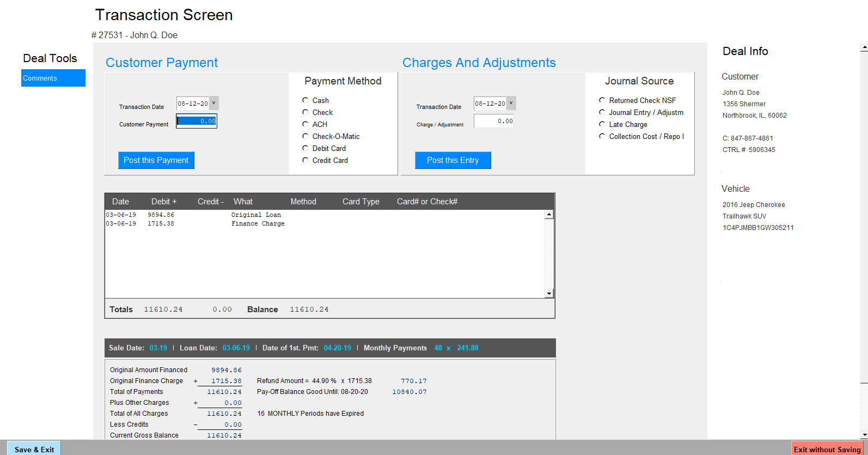Click 2016 Jeep Cherokee vehicle text
The width and height of the screenshot is (868, 455).
pyautogui.click(x=754, y=205)
